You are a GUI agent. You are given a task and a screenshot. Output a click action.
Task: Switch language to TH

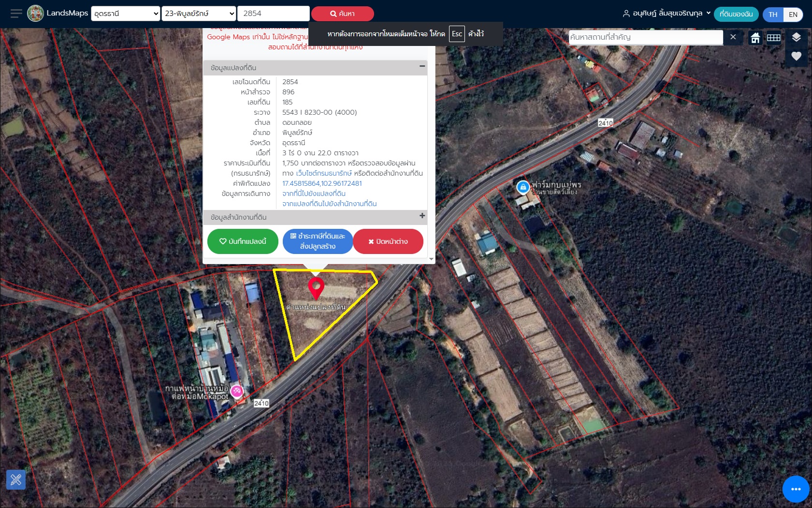point(773,15)
